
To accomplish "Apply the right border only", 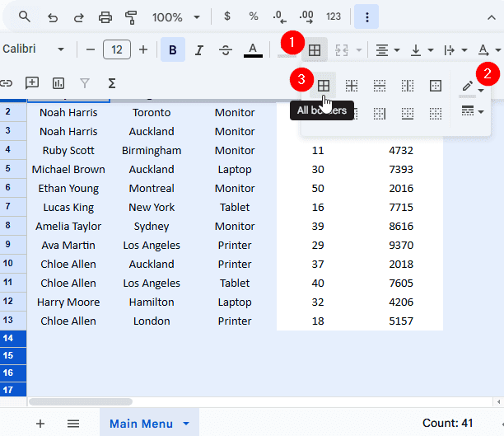I will 380,114.
